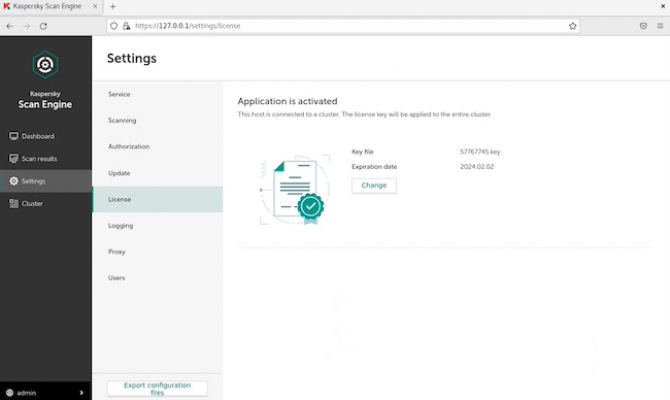Open the Users settings section
Screen dimensions: 670x400
click(157, 278)
